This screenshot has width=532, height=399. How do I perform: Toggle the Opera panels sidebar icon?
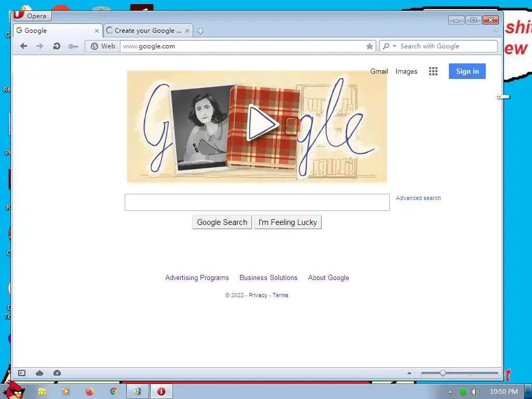click(22, 373)
